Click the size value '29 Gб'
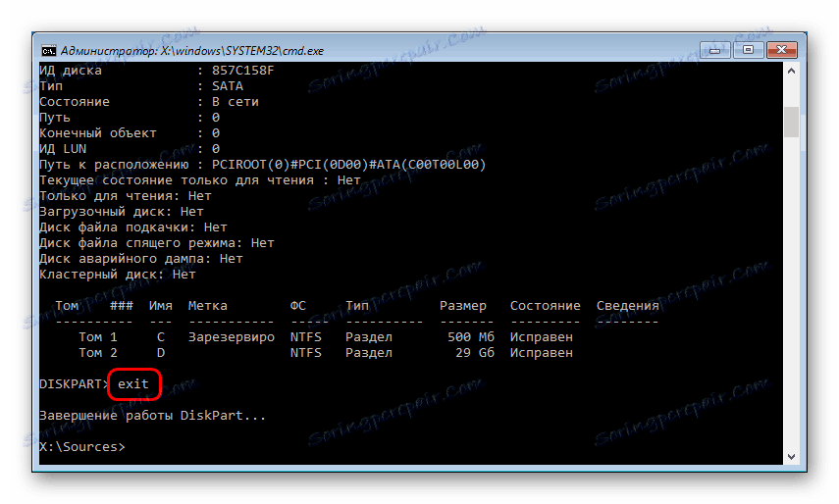 475,353
